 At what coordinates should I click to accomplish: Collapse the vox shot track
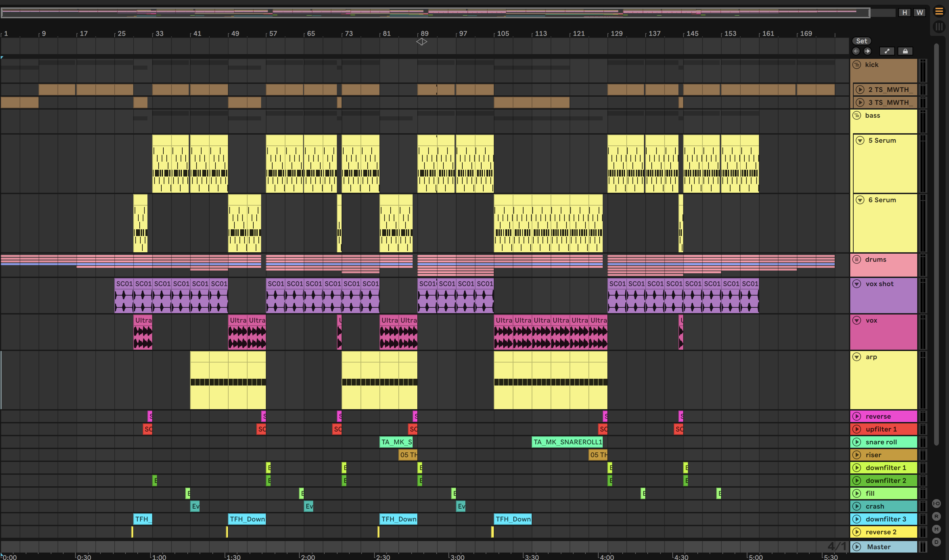(857, 284)
